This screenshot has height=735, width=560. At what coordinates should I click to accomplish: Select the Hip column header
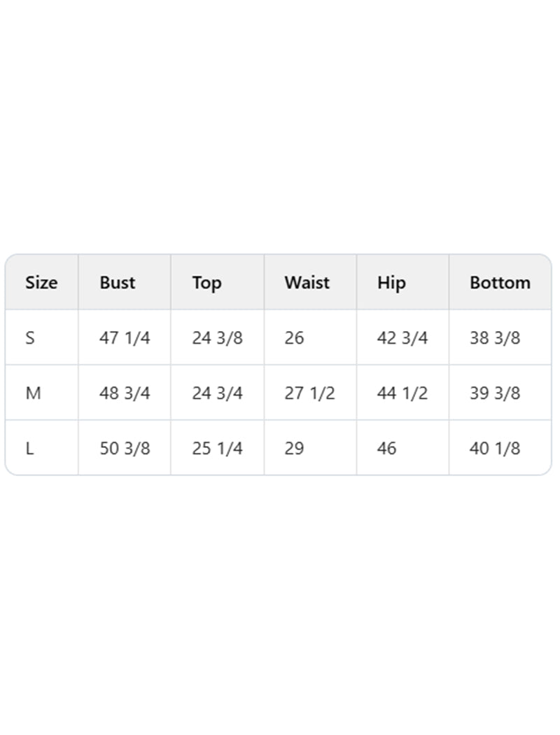tap(391, 283)
